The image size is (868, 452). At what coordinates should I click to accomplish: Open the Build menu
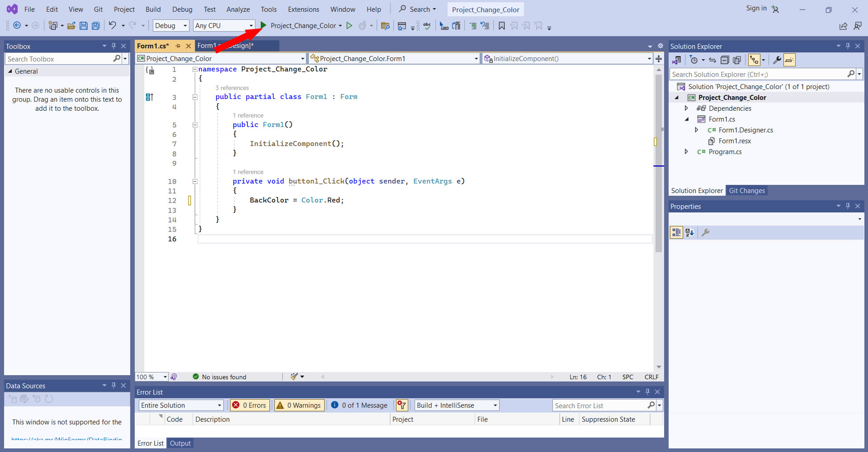click(153, 9)
